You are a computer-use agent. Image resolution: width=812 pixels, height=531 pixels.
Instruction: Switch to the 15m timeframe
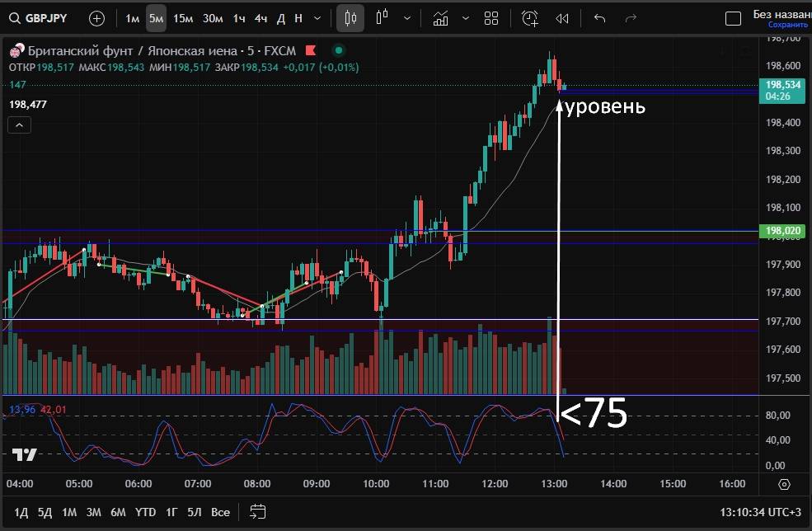click(183, 18)
